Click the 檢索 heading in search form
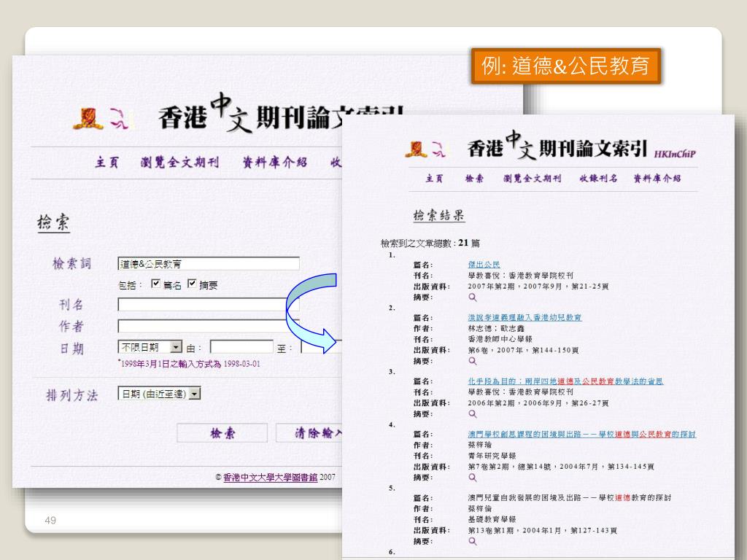 tap(53, 222)
